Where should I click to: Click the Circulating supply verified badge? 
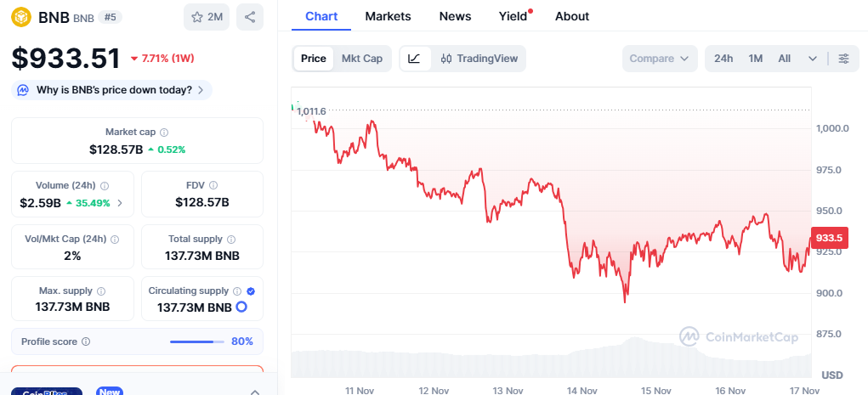coord(250,291)
